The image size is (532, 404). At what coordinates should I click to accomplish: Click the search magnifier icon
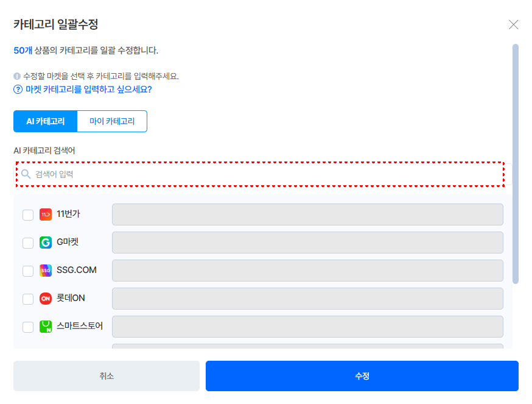click(26, 174)
